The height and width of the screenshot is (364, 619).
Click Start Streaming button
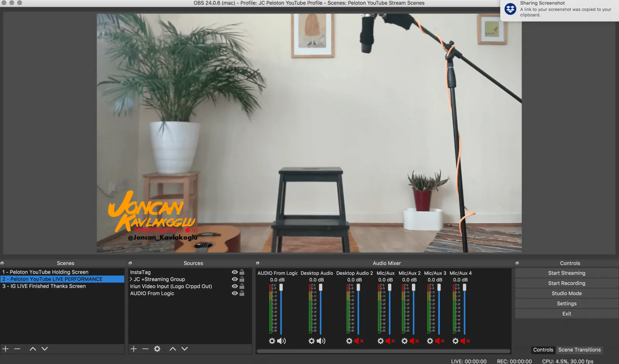(566, 273)
